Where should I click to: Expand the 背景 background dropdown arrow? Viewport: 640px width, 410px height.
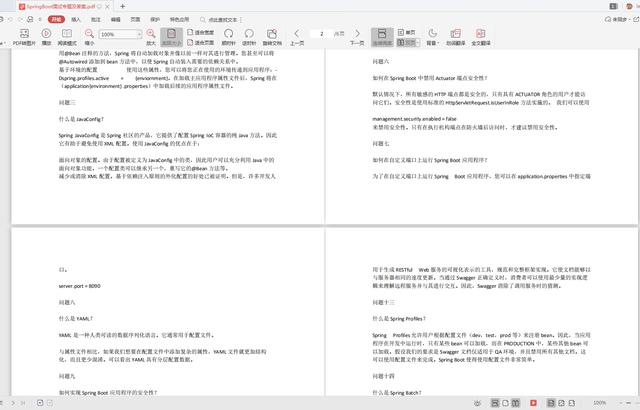point(438,43)
